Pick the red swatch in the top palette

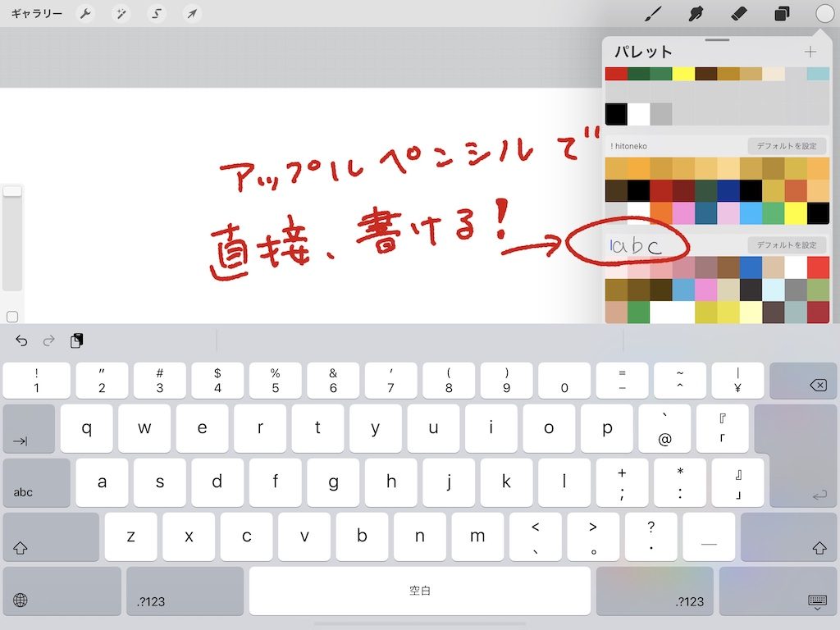(x=616, y=74)
